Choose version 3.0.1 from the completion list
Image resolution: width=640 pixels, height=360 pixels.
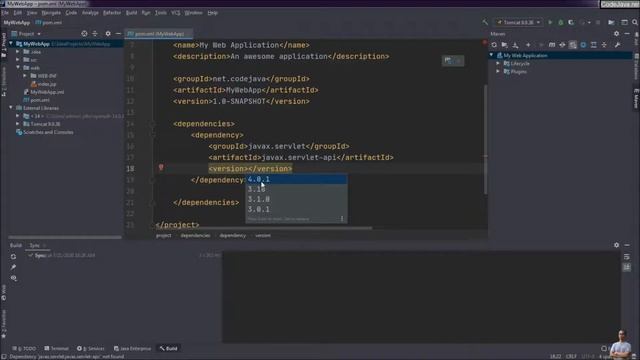coord(296,209)
